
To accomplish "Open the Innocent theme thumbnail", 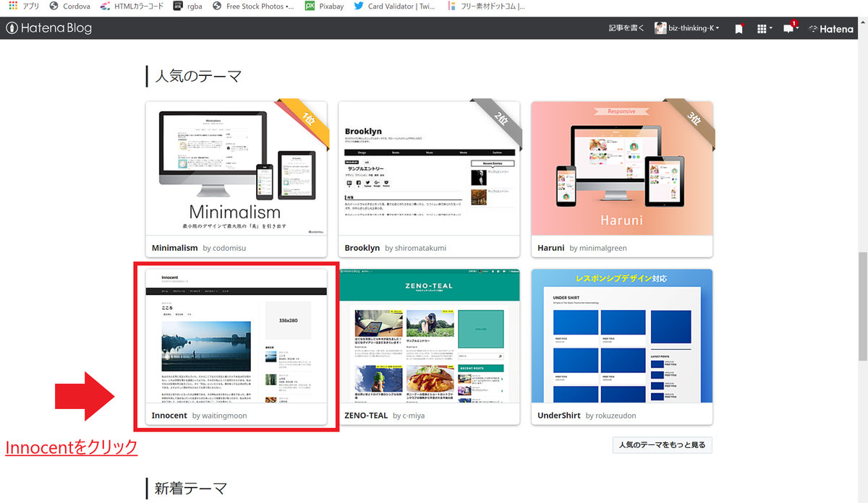I will pyautogui.click(x=237, y=336).
